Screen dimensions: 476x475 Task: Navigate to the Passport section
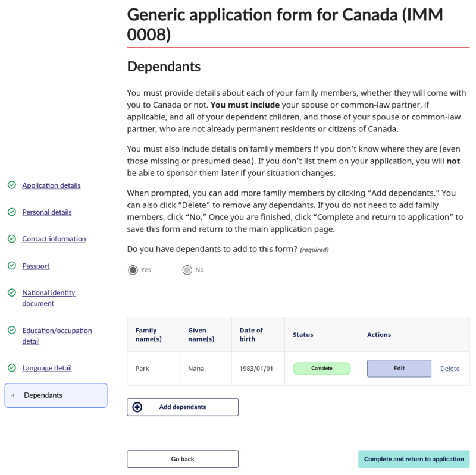click(36, 266)
